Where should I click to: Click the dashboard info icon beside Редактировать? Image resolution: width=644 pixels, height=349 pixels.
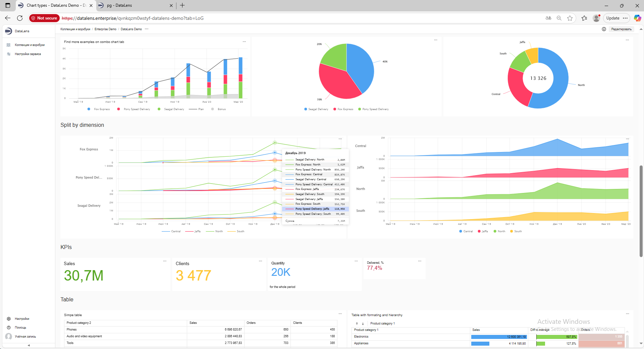[x=604, y=29]
